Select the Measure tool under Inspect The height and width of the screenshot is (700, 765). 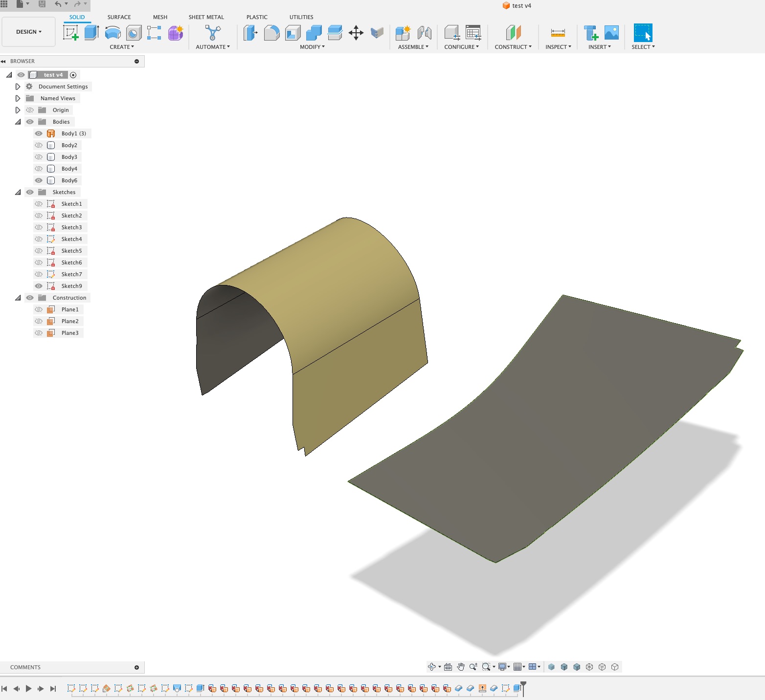558,33
